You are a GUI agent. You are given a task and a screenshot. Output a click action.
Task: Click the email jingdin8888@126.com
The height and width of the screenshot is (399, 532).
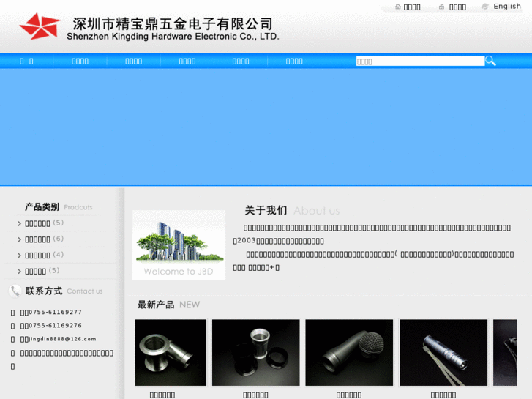click(x=62, y=339)
